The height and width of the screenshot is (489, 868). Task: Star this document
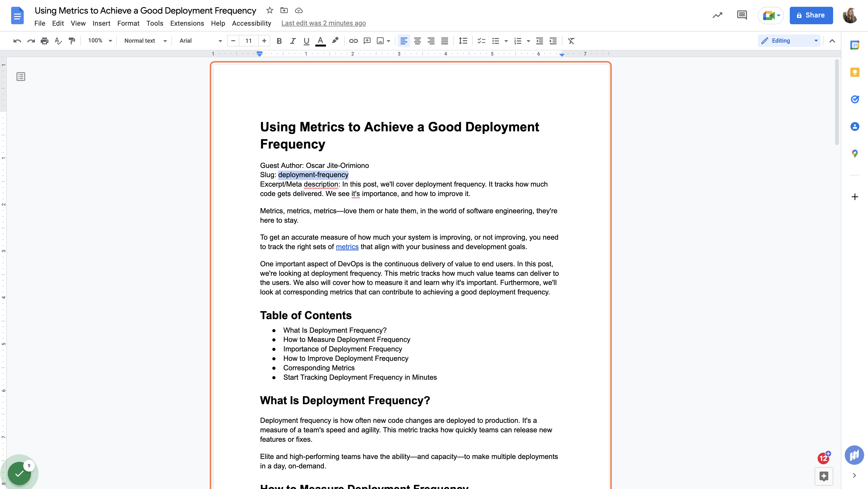tap(270, 10)
